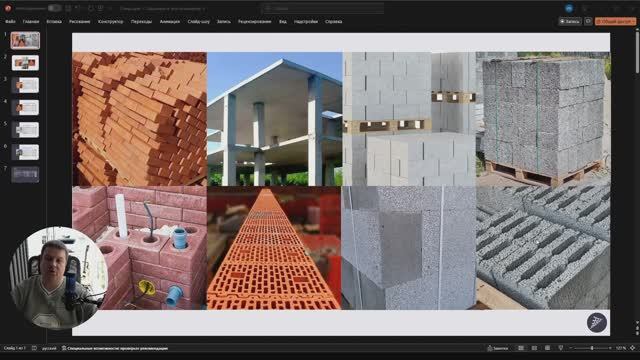The width and height of the screenshot is (640, 360).
Task: Switch to the Слайд-шоу tab
Action: (x=199, y=21)
